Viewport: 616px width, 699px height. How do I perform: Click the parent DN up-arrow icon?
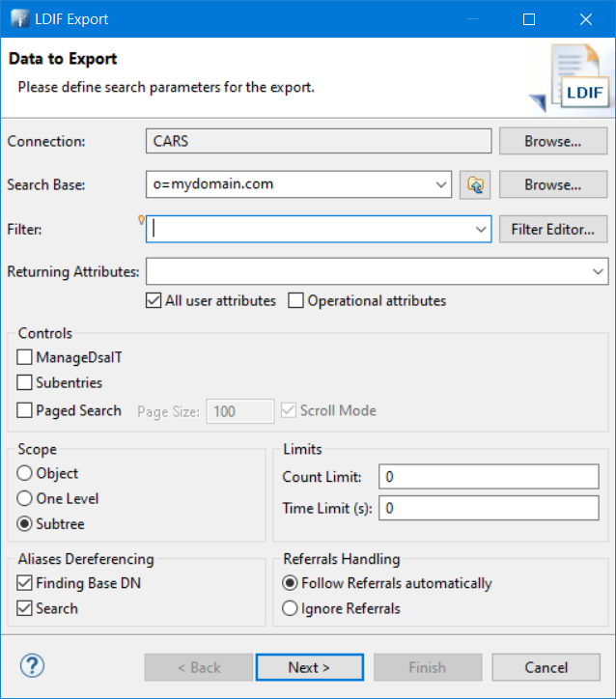pos(475,184)
